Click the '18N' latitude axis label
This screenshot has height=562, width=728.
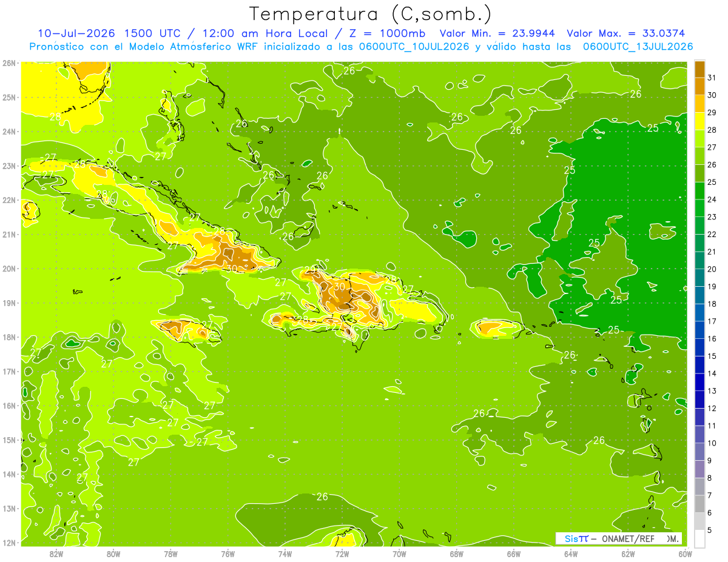coord(9,337)
